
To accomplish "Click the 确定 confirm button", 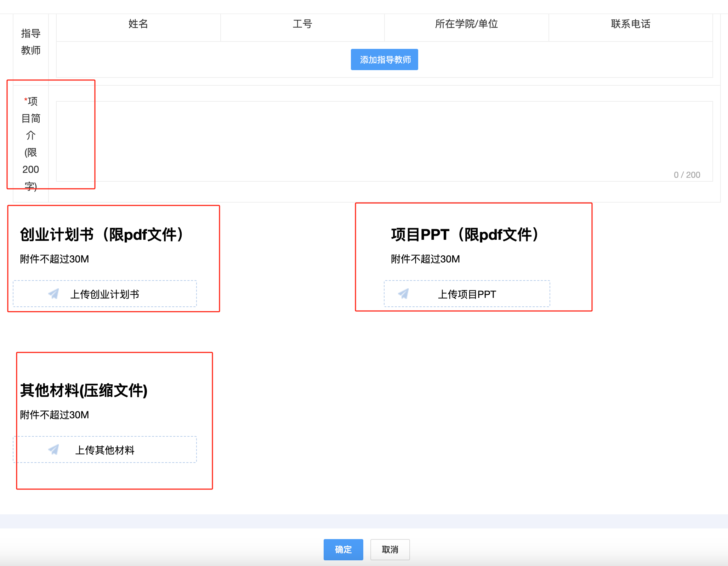I will pos(343,549).
